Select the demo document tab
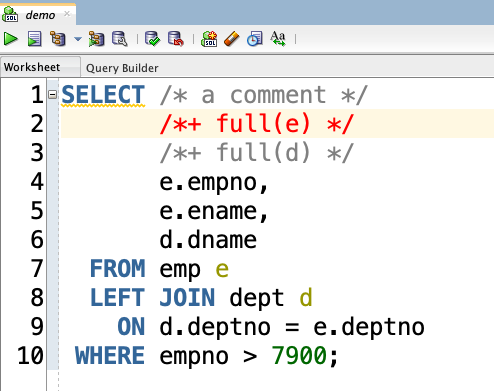This screenshot has height=391, width=494. pyautogui.click(x=40, y=15)
